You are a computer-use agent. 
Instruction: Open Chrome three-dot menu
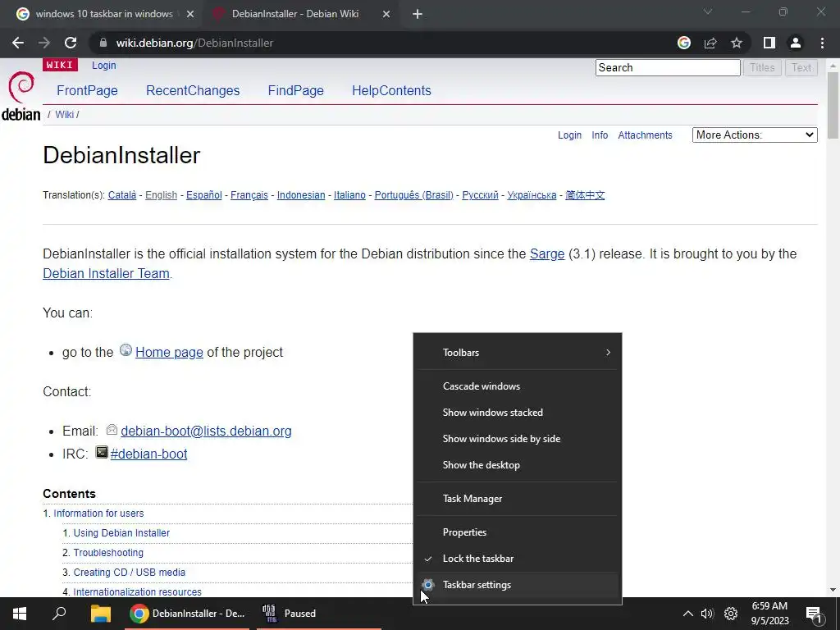822,43
